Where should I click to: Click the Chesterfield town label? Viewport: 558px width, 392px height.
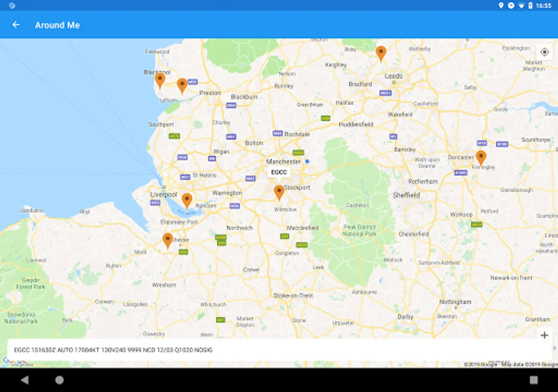click(414, 234)
